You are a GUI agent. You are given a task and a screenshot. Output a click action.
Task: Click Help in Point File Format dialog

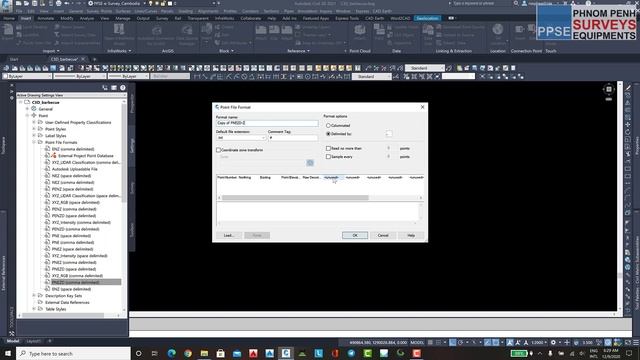[x=411, y=236]
